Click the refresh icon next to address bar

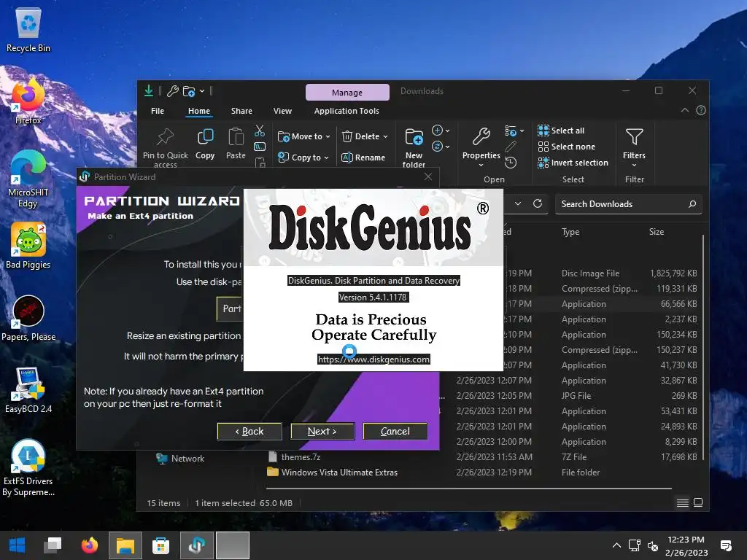coord(538,204)
